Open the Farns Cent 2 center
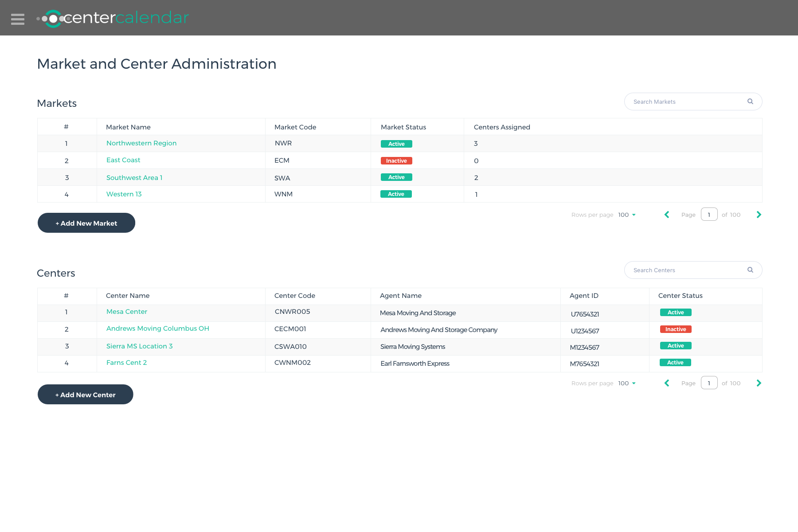 pyautogui.click(x=127, y=363)
